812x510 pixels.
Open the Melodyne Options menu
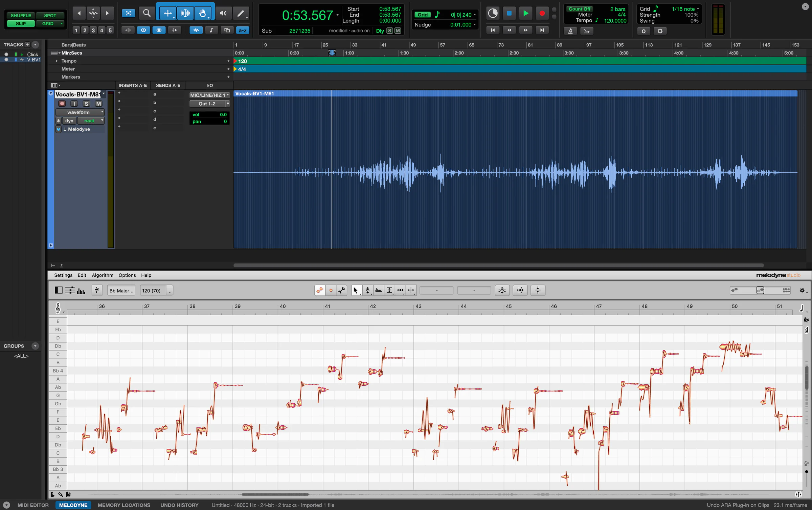pyautogui.click(x=127, y=275)
